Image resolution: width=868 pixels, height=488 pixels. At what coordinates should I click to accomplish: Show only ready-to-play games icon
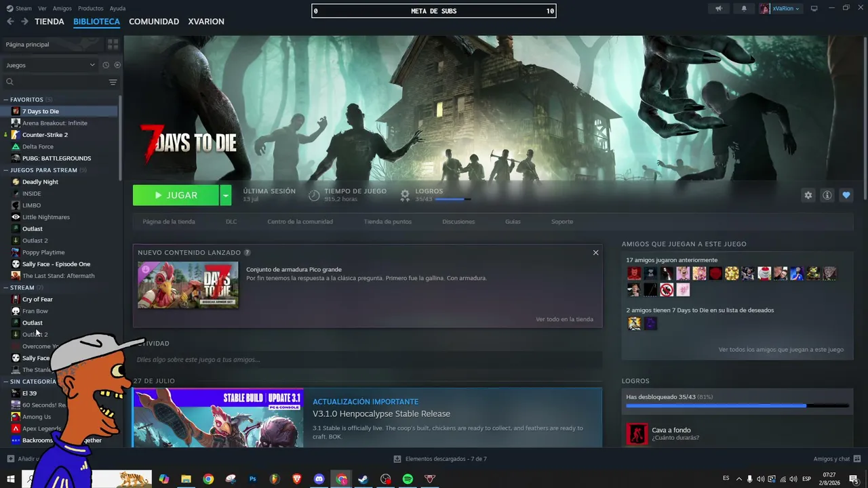click(117, 65)
